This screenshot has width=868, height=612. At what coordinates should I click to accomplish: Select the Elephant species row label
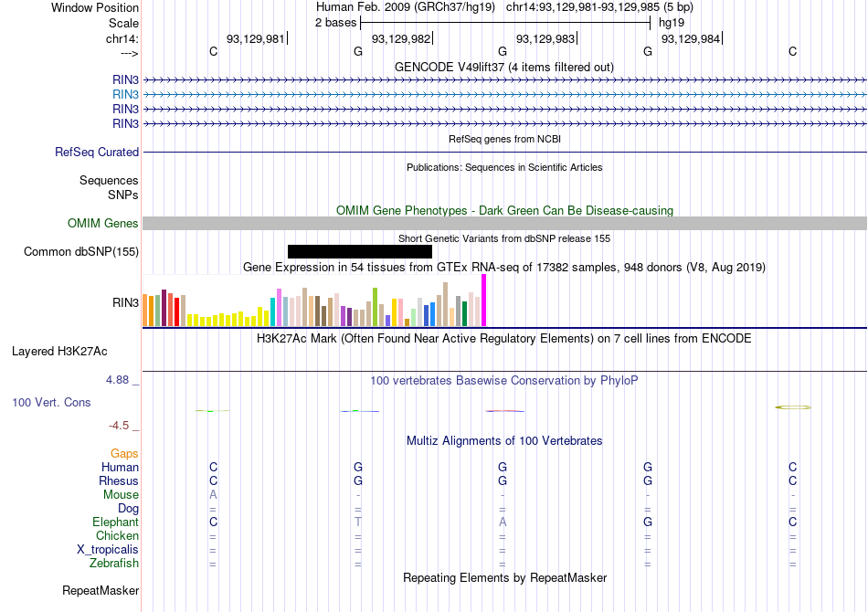click(x=116, y=522)
